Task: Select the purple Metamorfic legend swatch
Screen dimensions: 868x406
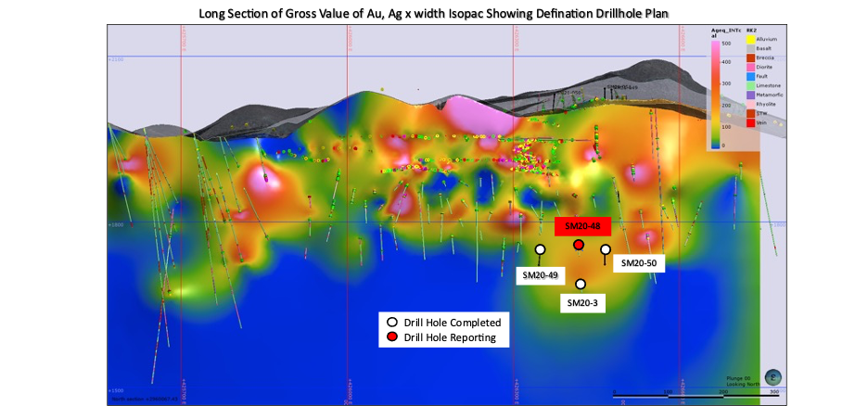Action: coord(750,95)
